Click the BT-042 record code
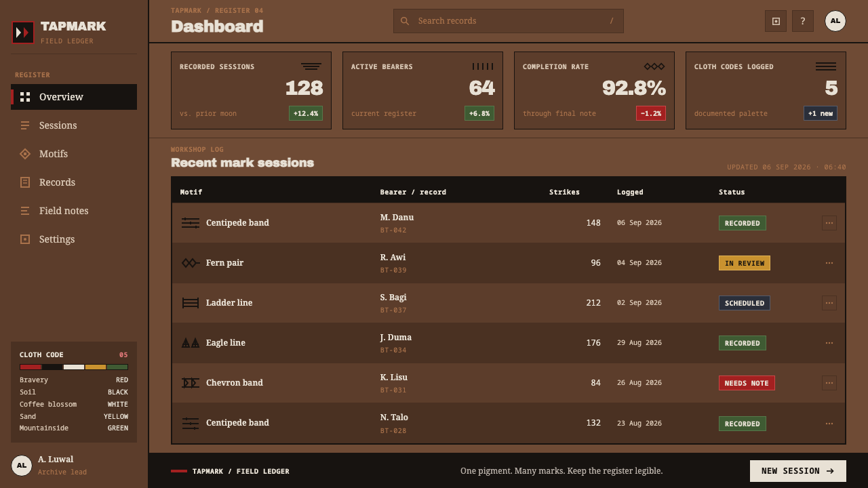The height and width of the screenshot is (488, 868). pos(393,230)
